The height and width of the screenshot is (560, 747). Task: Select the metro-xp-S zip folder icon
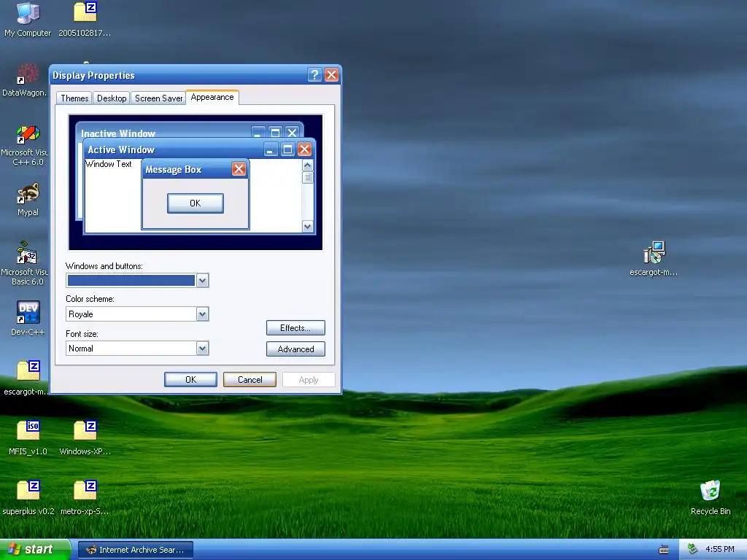click(x=85, y=497)
